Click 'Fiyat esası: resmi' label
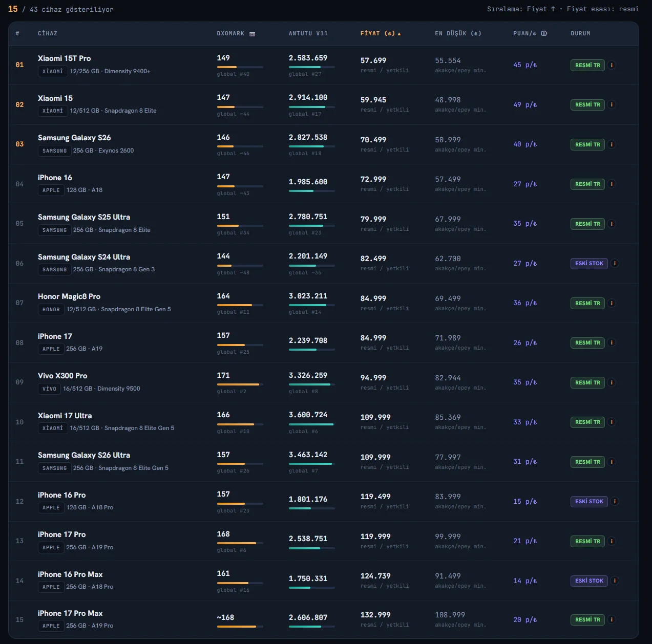The width and height of the screenshot is (652, 644). 602,9
